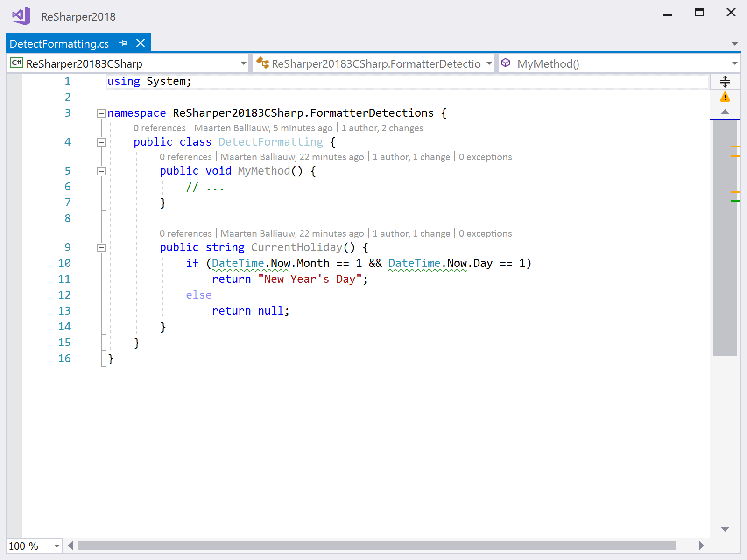
Task: Click the C# project icon
Action: coord(17,63)
